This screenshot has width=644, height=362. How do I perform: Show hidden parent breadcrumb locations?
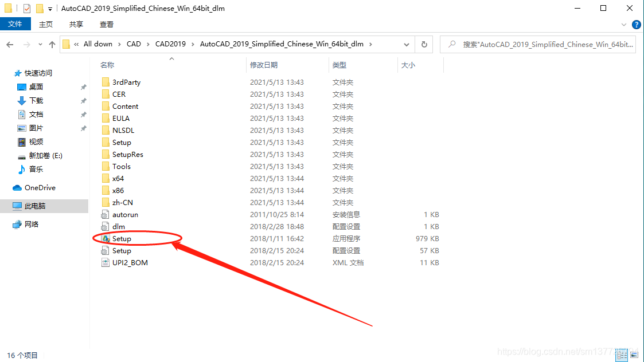point(76,44)
